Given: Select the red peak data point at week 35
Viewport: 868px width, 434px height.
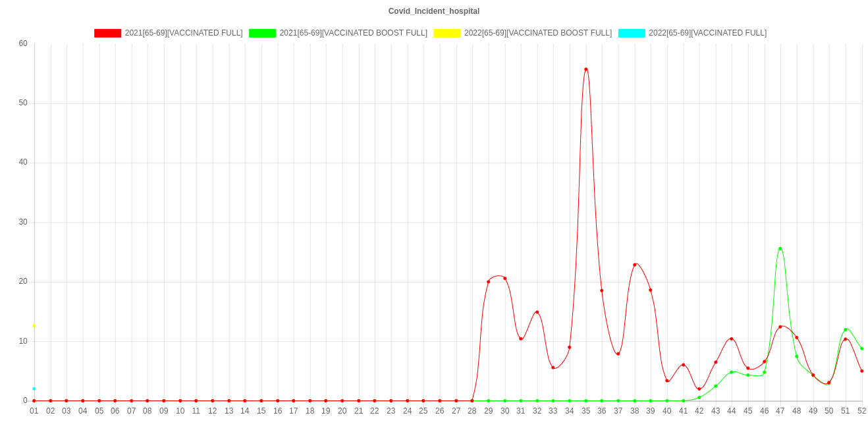Looking at the screenshot, I should [586, 69].
